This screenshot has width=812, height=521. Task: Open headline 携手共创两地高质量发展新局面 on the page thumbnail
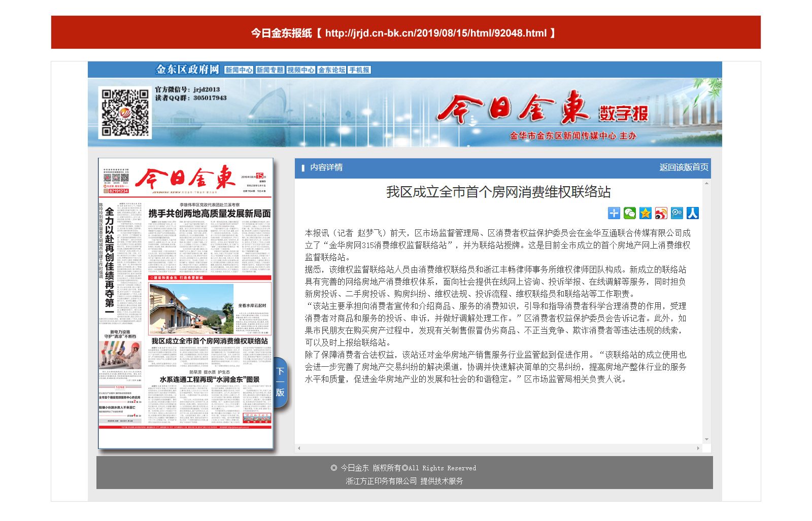coord(210,214)
